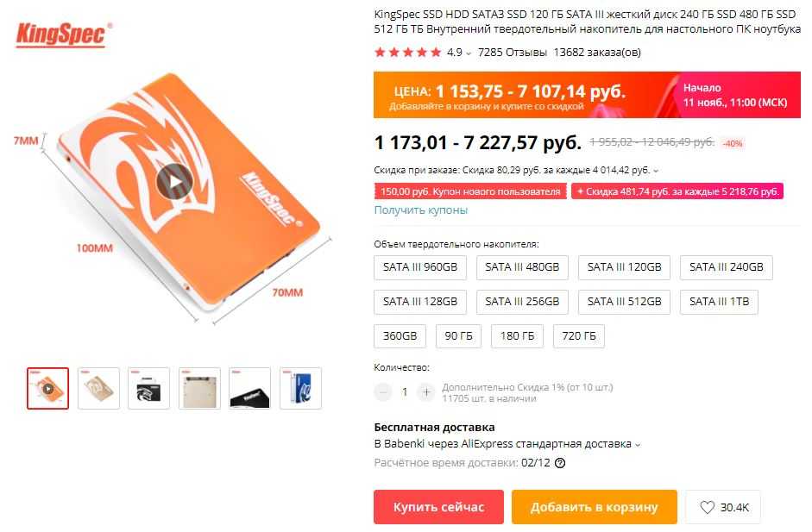Screen dimensions: 812x532
Task: Choose the SATA III 1TB capacity option
Action: coord(719,302)
